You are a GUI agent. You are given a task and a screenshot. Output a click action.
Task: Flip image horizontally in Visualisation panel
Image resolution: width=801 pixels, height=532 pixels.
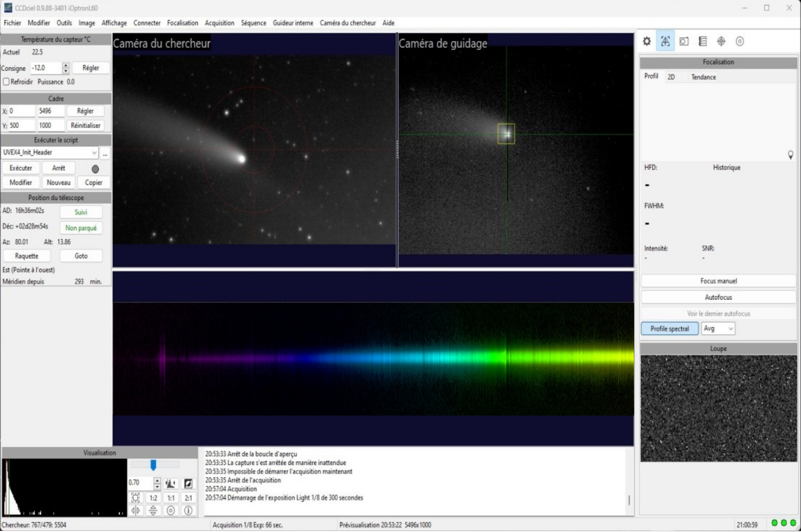tap(135, 510)
